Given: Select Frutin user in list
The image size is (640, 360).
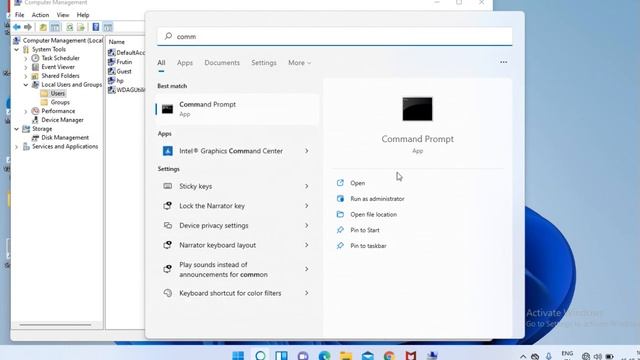Looking at the screenshot, I should click(124, 62).
